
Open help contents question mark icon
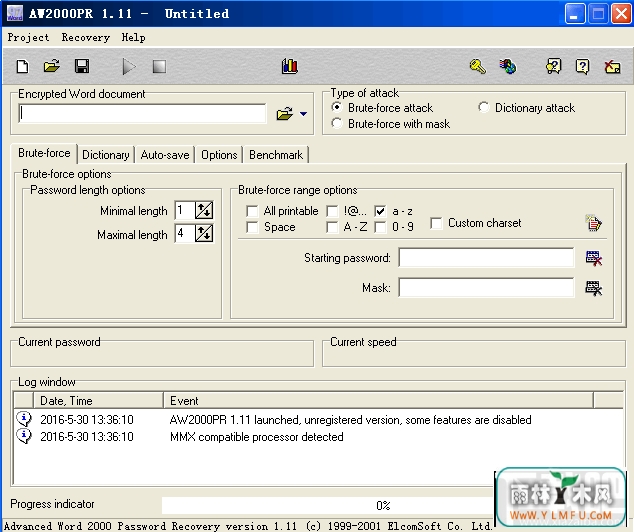point(582,66)
